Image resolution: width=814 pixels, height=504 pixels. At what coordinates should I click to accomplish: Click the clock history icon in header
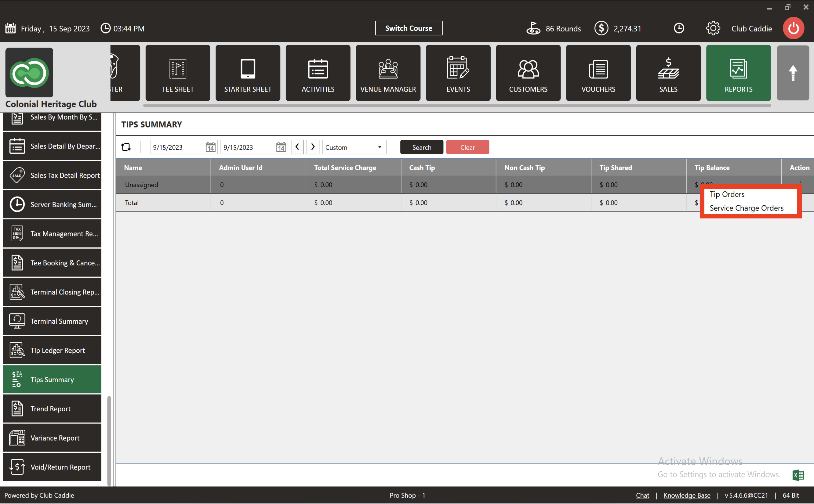coord(678,28)
